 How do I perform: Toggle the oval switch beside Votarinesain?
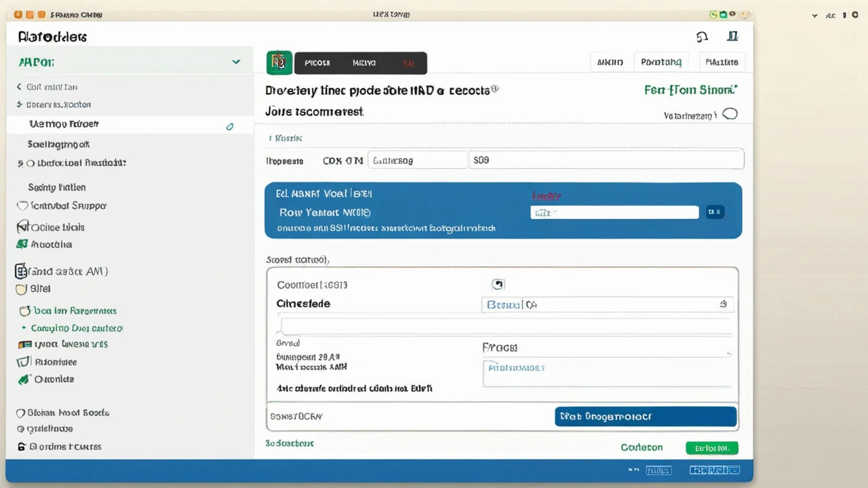[x=730, y=114]
